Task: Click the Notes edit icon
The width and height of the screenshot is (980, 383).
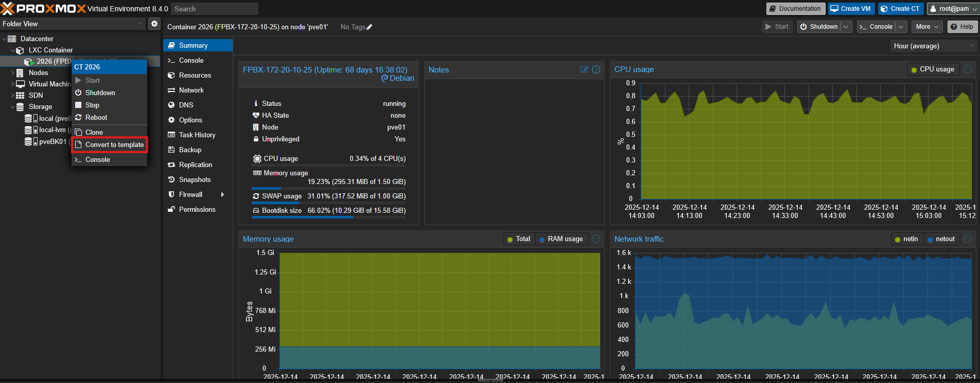Action: (x=584, y=69)
